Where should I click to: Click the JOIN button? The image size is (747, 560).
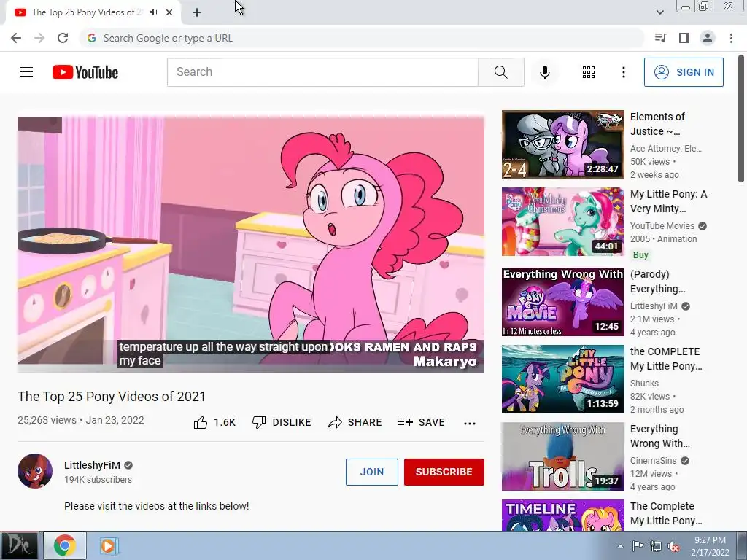pyautogui.click(x=371, y=472)
